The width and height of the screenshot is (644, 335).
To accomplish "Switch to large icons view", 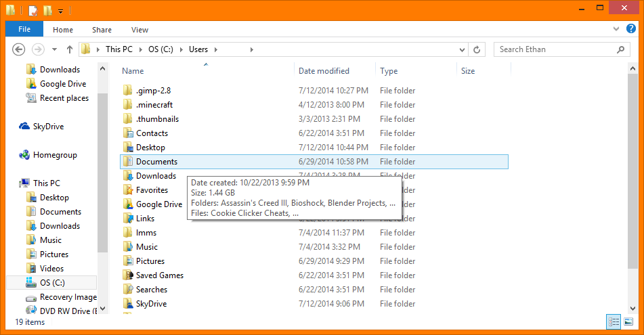I will [628, 322].
